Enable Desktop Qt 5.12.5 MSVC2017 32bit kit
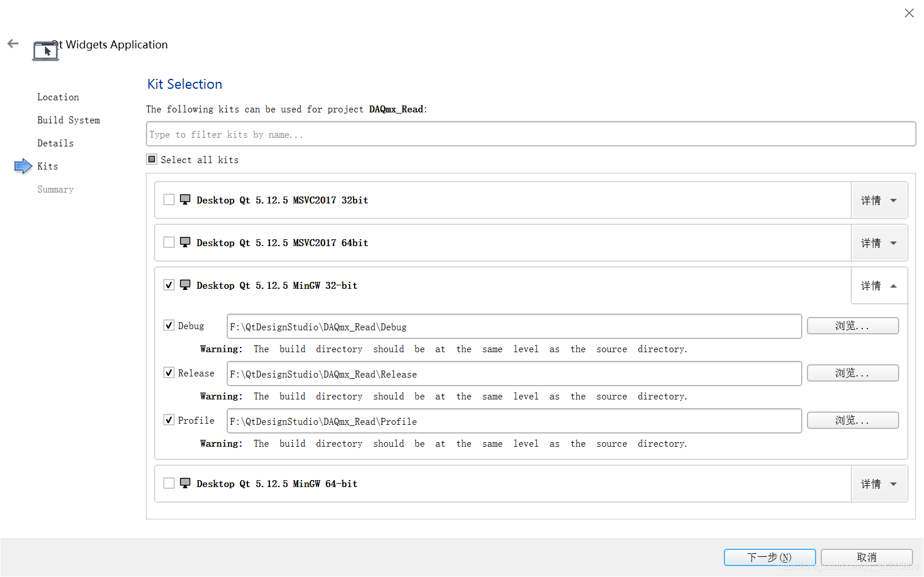 coord(169,199)
